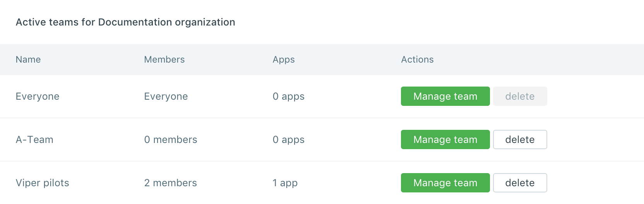Delete the Viper pilots team

(520, 183)
